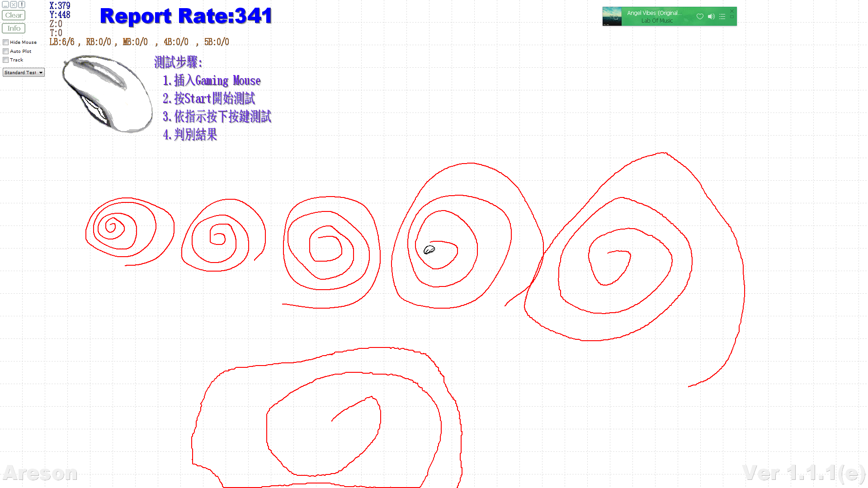
Task: Click the exclamation mark icon
Action: click(x=21, y=5)
